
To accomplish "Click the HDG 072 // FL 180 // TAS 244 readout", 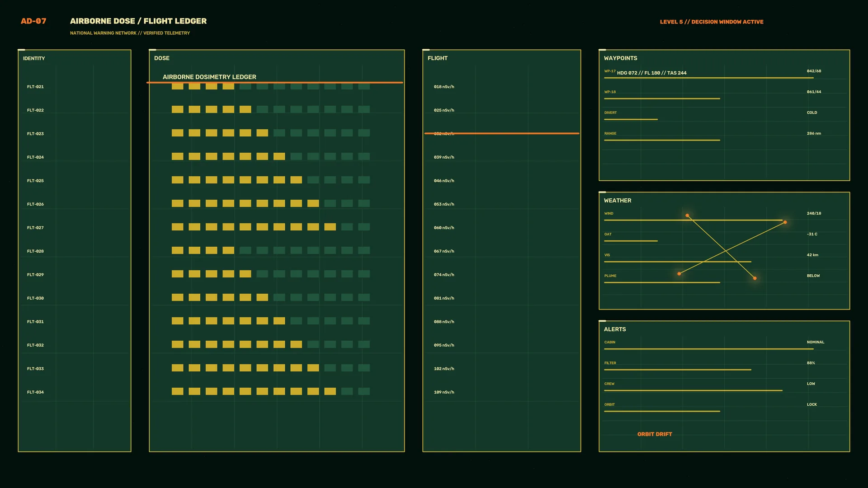I will [x=651, y=73].
